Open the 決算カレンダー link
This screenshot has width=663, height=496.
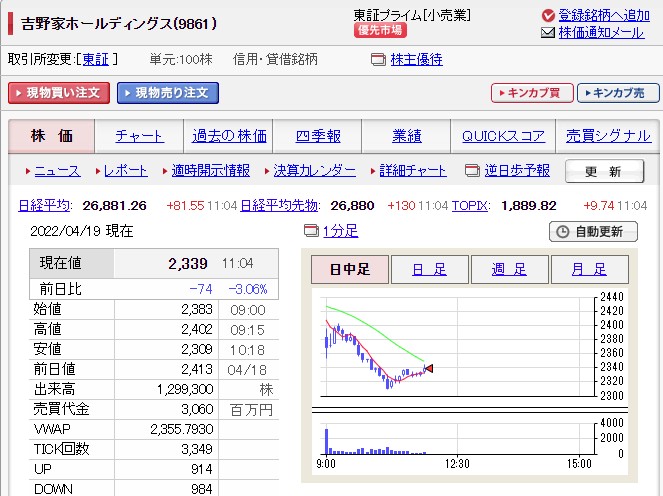(x=315, y=171)
